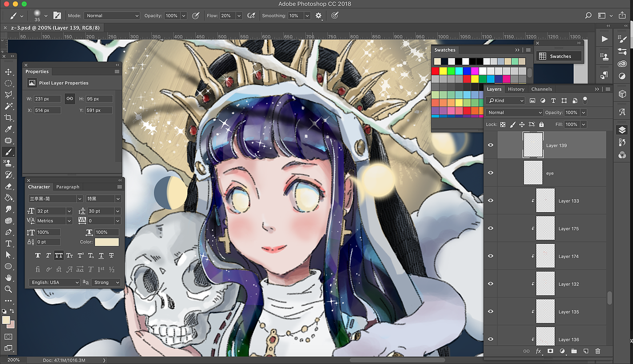Toggle visibility of Layer 132

coord(491,283)
